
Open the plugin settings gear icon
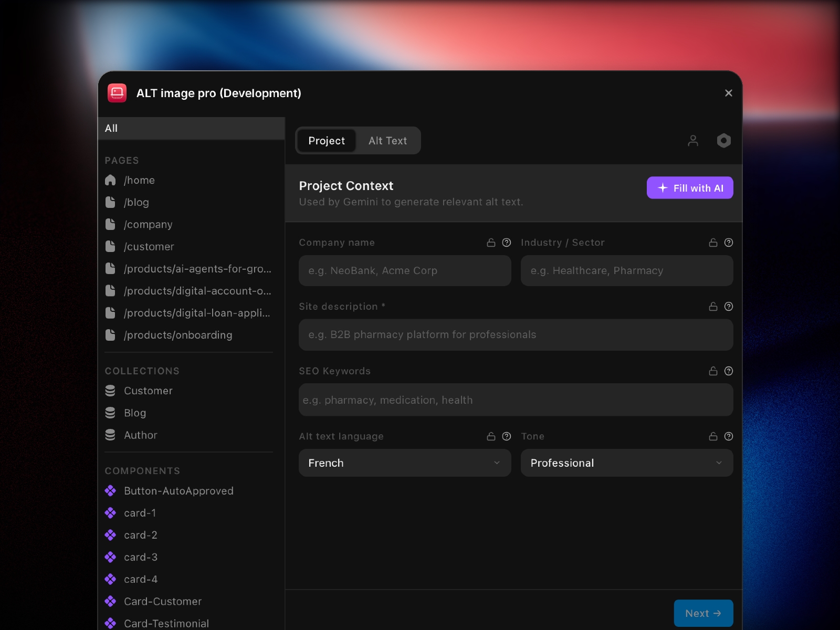723,141
